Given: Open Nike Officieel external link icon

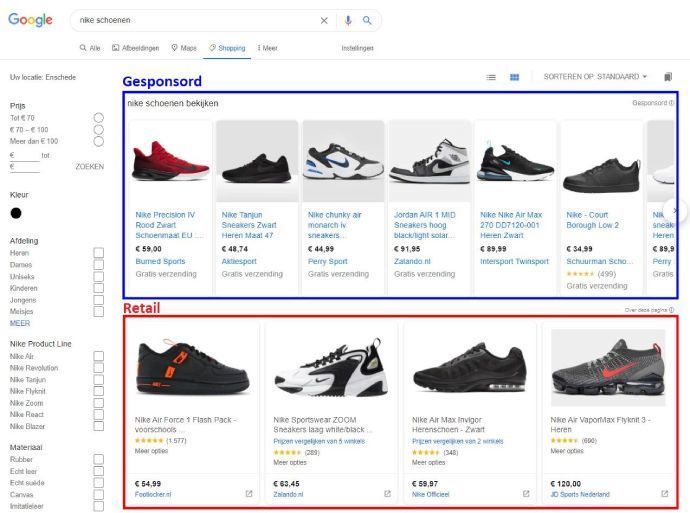Looking at the screenshot, I should pos(526,494).
